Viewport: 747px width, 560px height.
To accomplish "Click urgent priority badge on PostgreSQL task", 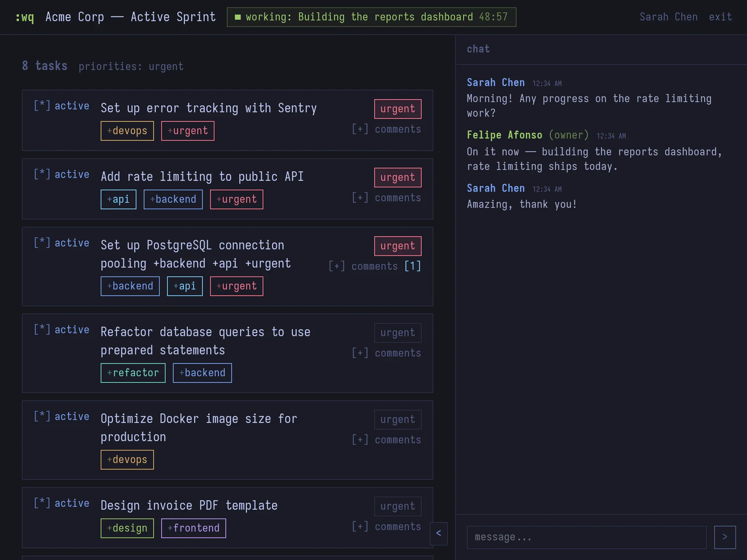I will click(x=398, y=246).
